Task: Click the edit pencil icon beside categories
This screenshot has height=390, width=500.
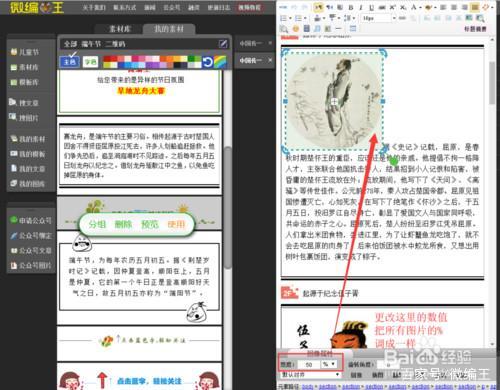Action: point(223,43)
